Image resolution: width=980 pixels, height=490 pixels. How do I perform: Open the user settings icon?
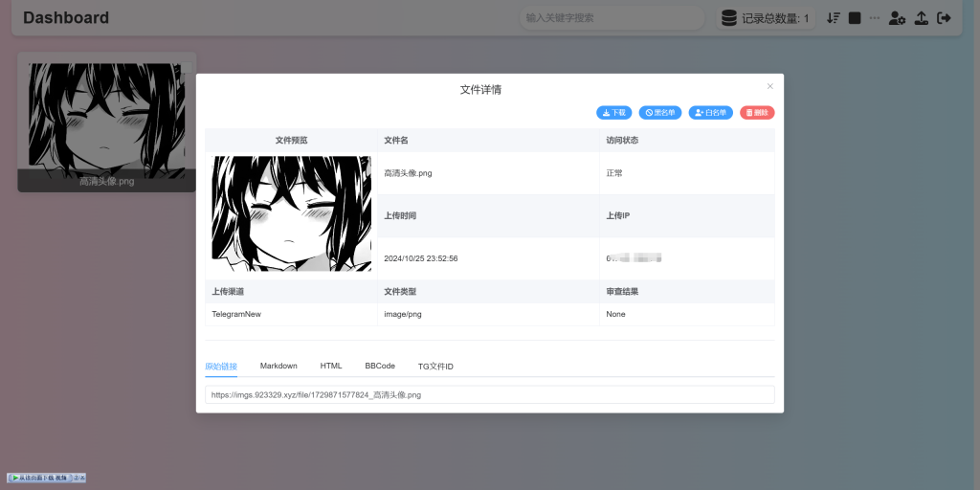(897, 18)
